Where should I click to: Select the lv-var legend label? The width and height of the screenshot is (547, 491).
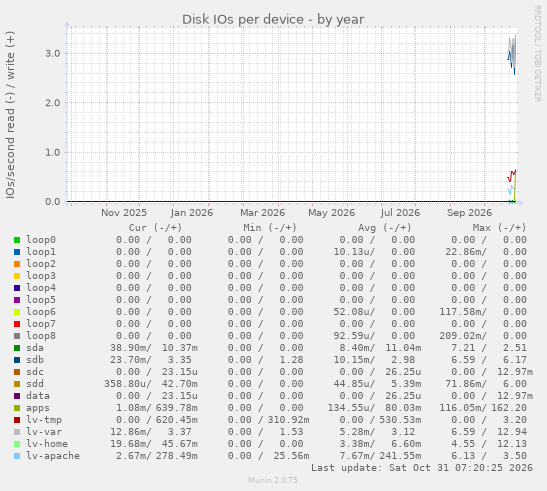(44, 432)
